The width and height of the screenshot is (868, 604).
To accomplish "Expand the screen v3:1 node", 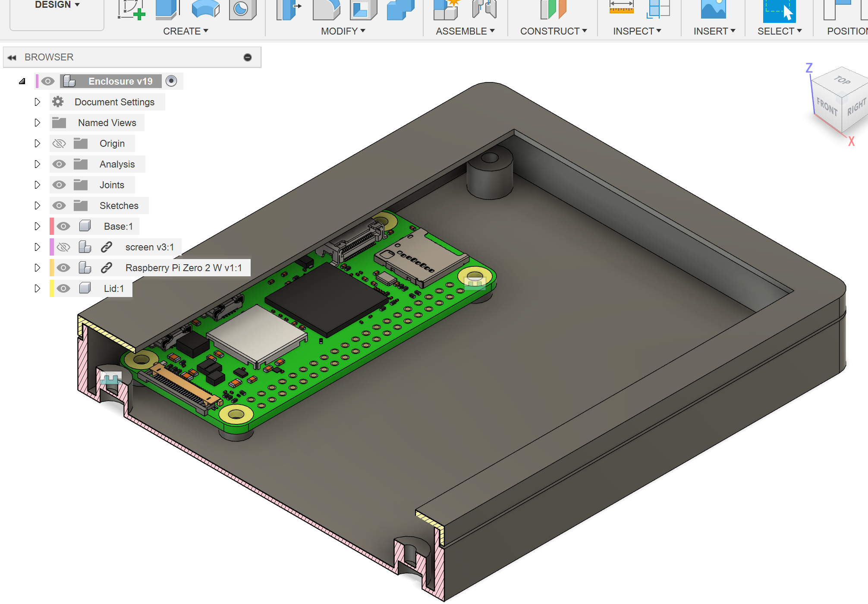I will 37,247.
